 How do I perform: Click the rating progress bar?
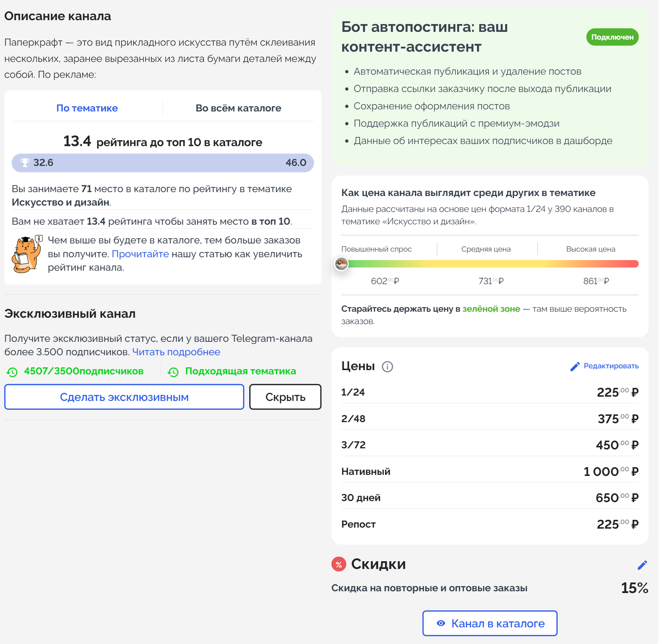(x=163, y=163)
